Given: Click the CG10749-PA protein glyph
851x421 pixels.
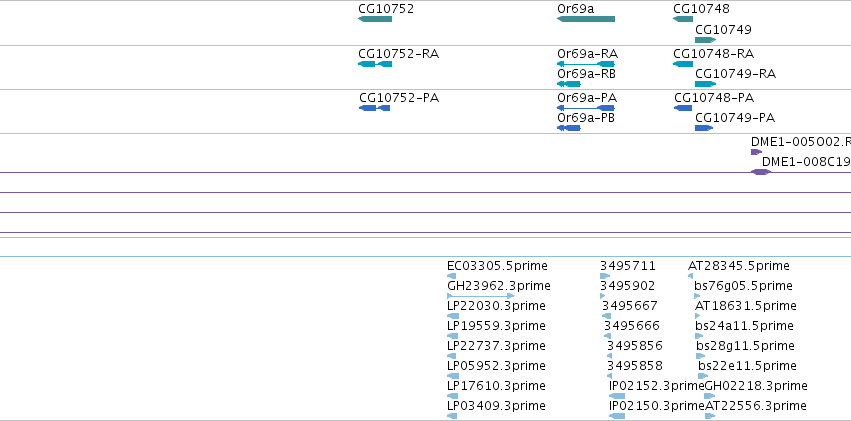Looking at the screenshot, I should [x=704, y=128].
